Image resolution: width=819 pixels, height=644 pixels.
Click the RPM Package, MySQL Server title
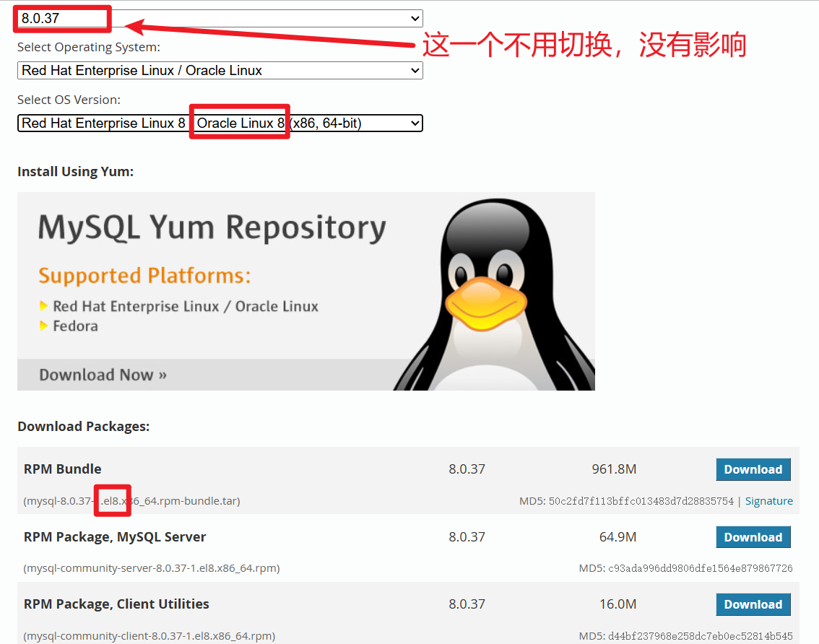pos(115,537)
